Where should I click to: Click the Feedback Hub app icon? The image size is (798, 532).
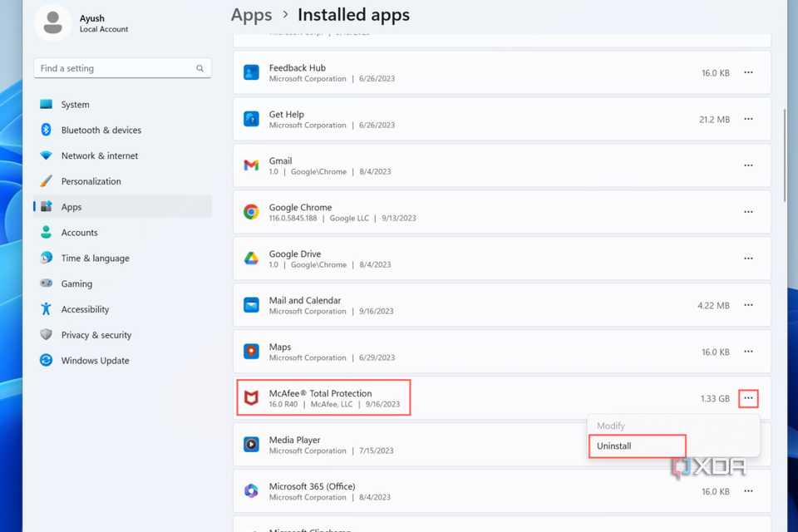pyautogui.click(x=251, y=72)
